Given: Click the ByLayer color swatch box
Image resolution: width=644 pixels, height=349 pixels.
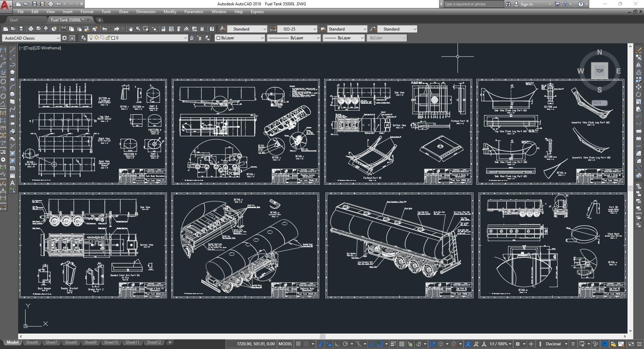Looking at the screenshot, I should click(218, 38).
